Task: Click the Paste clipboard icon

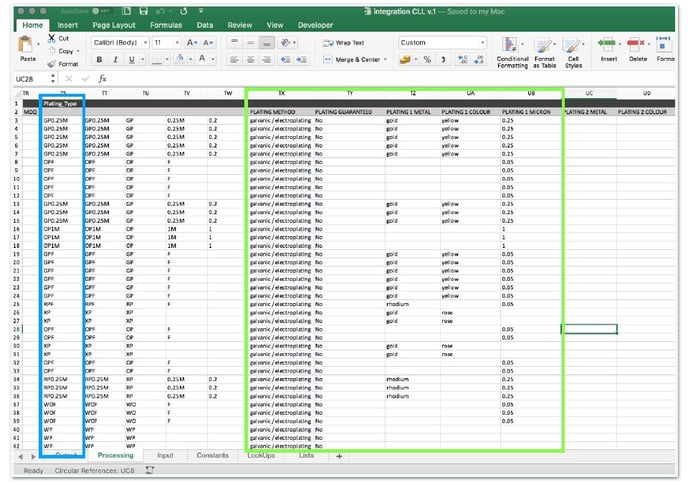Action: pos(26,44)
